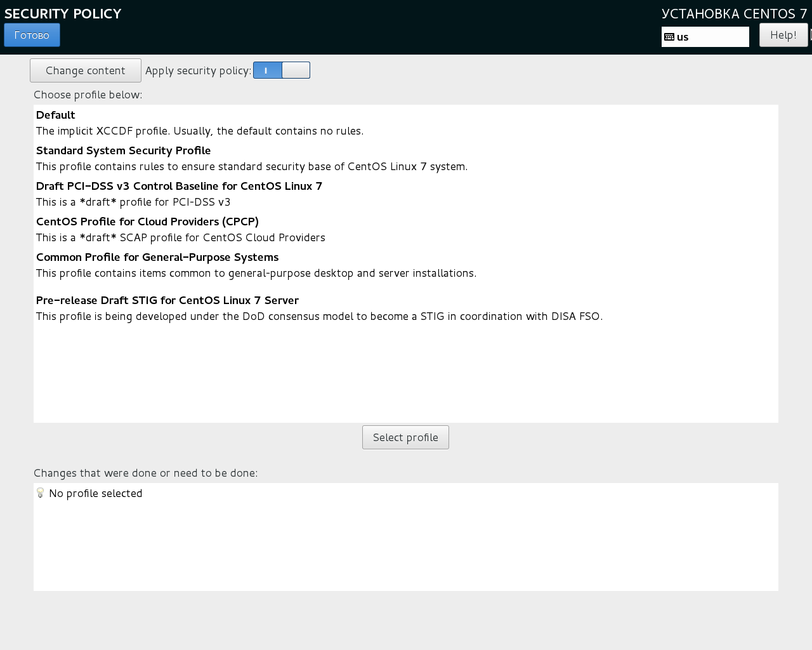Click the draft profile for PCI-DSS v3 description
This screenshot has width=812, height=650.
pyautogui.click(x=133, y=202)
